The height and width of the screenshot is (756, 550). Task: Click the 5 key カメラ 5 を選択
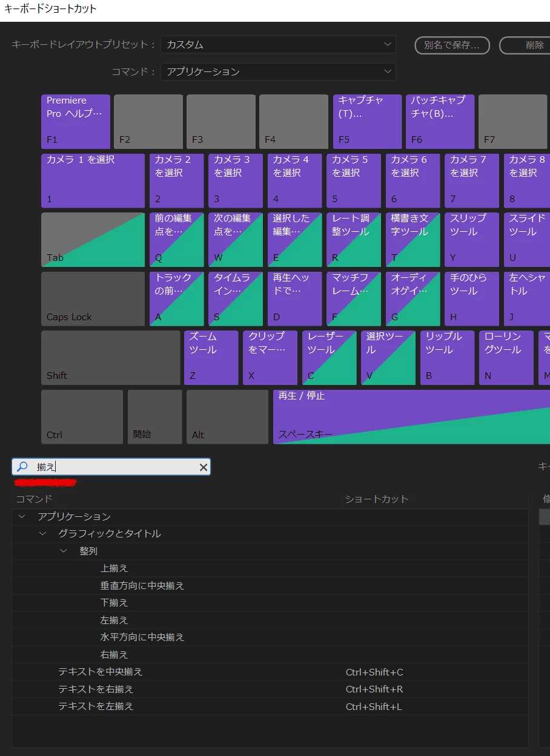tap(354, 181)
